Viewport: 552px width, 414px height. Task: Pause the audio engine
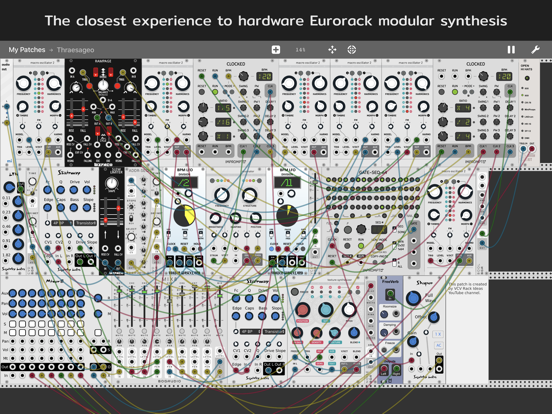coord(511,50)
